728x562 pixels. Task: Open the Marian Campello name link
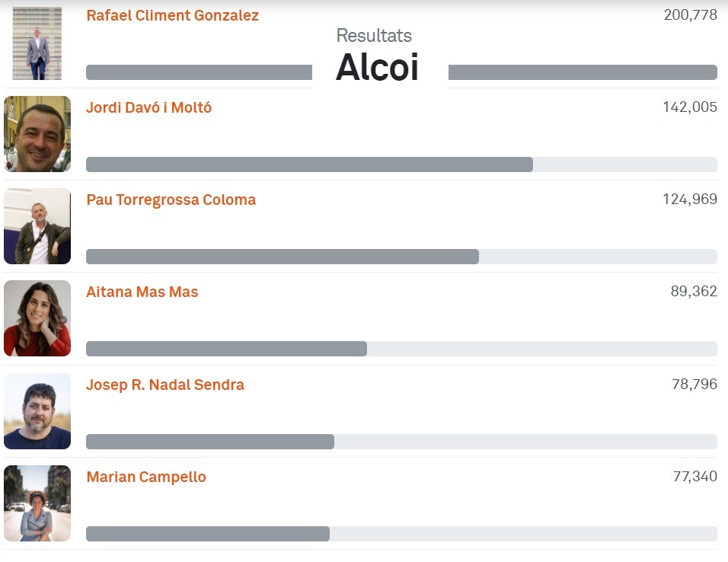[x=145, y=477]
